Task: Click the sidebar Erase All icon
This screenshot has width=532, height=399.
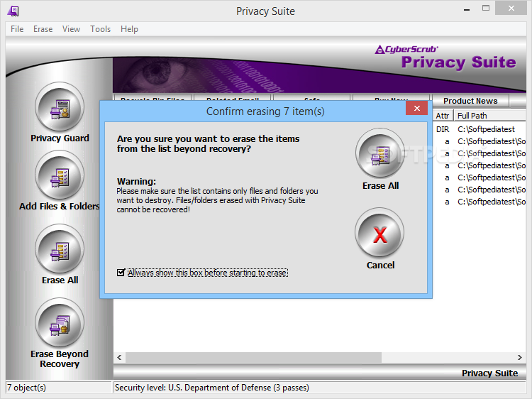Action: 60,249
